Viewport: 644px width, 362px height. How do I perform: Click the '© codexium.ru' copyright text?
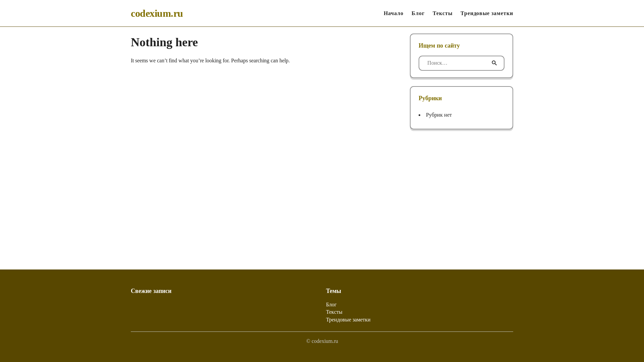[322, 341]
